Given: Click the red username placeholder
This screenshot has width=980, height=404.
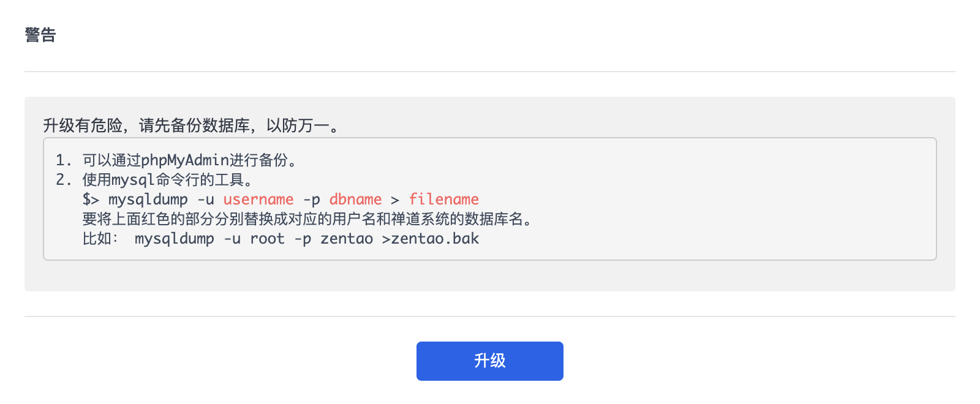Looking at the screenshot, I should point(258,200).
